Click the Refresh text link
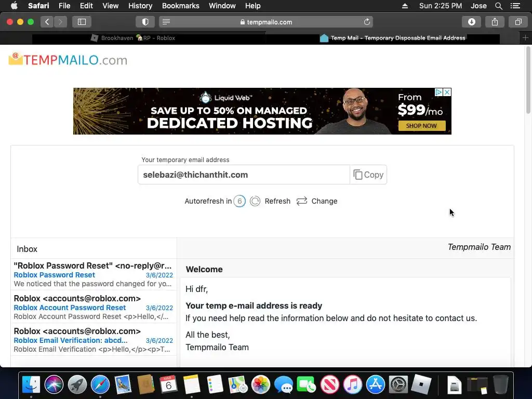This screenshot has height=399, width=532. tap(277, 201)
